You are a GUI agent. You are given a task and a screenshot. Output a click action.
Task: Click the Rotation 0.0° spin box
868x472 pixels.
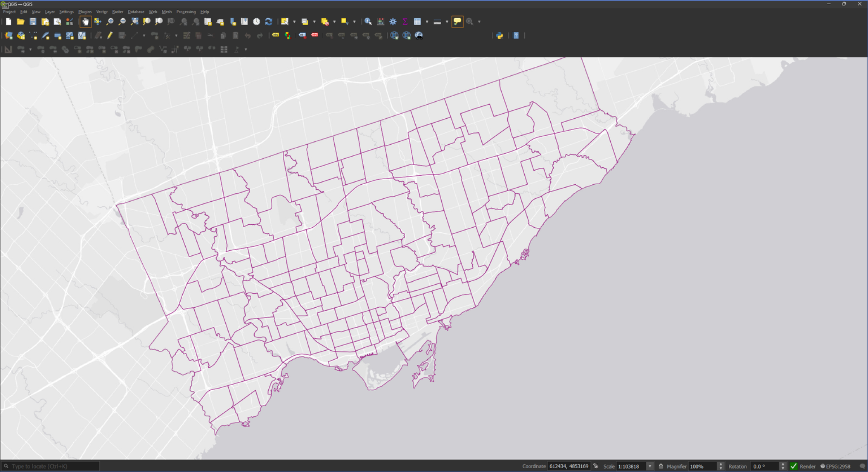pyautogui.click(x=768, y=466)
